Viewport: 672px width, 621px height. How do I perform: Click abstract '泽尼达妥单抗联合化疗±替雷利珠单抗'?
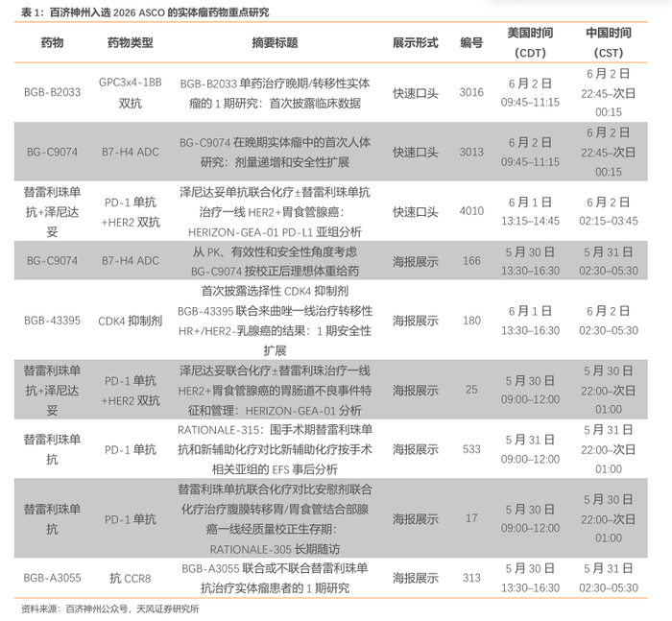click(275, 212)
